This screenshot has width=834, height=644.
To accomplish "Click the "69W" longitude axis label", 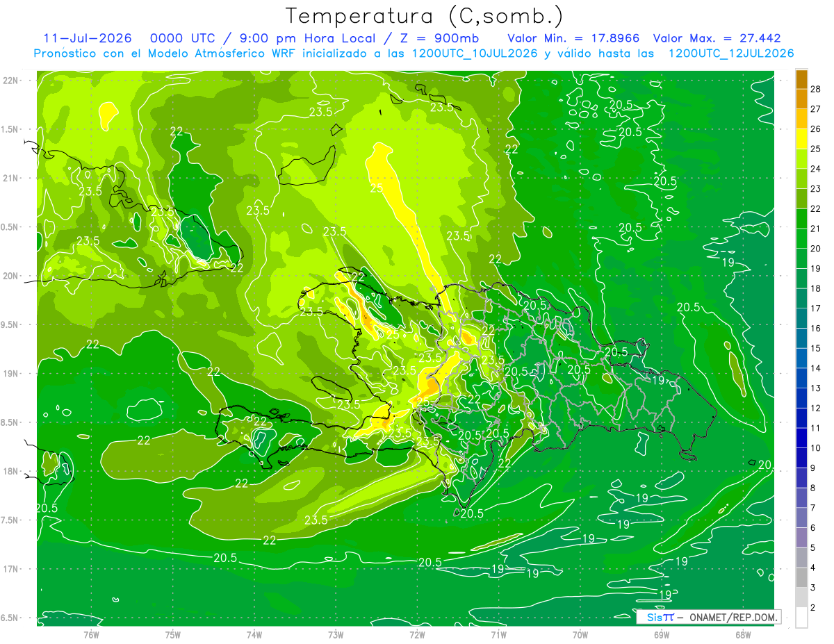I will (662, 634).
